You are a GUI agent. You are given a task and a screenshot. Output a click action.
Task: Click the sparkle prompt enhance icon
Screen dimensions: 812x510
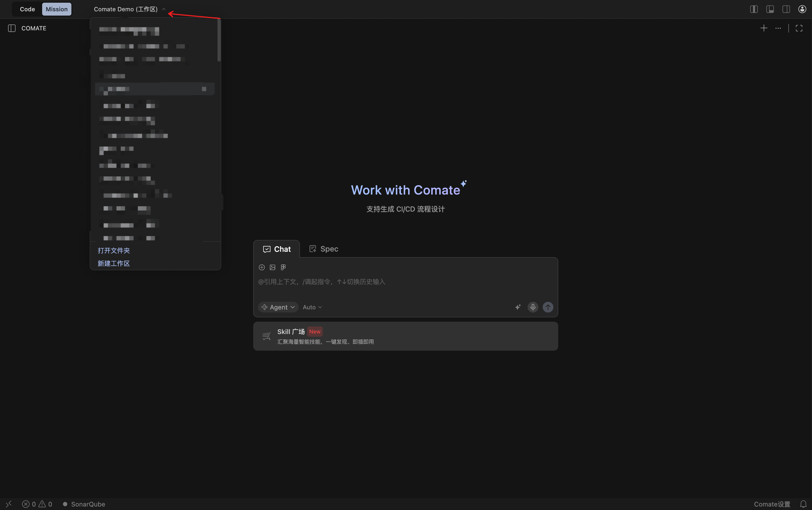pos(518,307)
